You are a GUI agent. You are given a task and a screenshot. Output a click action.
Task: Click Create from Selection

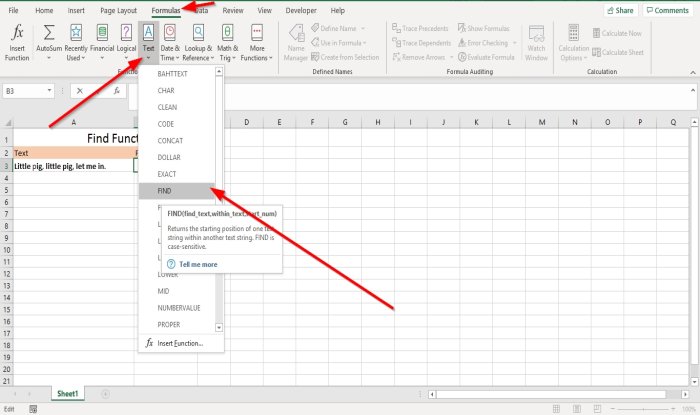[345, 57]
